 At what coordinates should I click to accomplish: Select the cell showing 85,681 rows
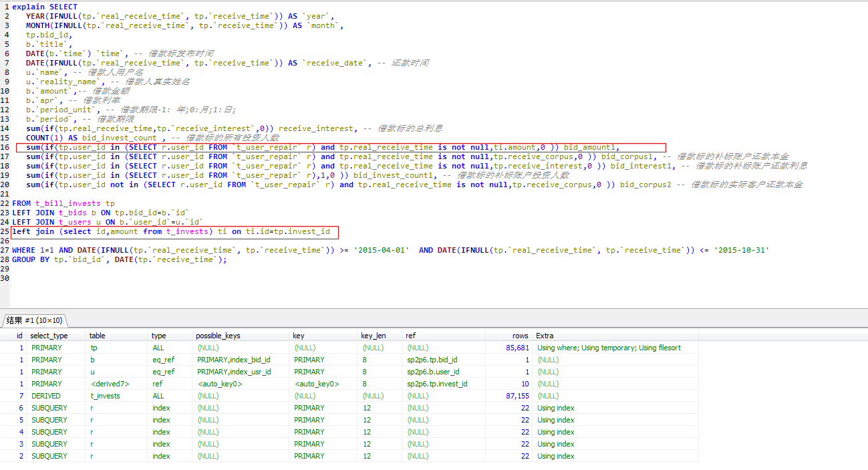coord(517,348)
